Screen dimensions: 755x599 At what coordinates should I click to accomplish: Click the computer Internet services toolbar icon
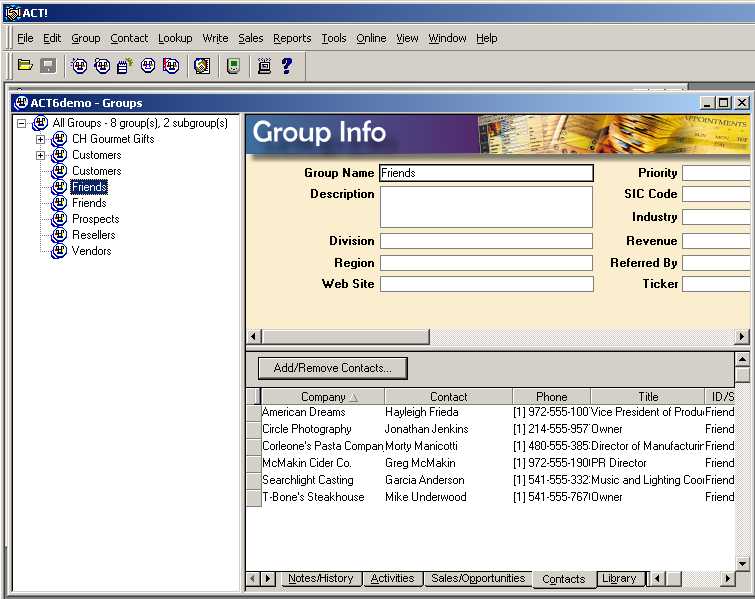click(x=264, y=65)
